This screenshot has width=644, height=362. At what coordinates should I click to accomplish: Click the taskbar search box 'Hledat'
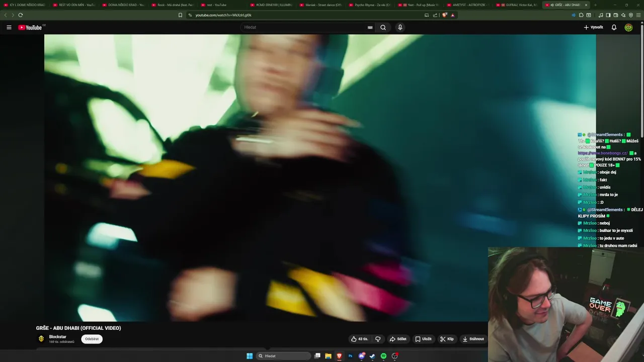click(283, 356)
